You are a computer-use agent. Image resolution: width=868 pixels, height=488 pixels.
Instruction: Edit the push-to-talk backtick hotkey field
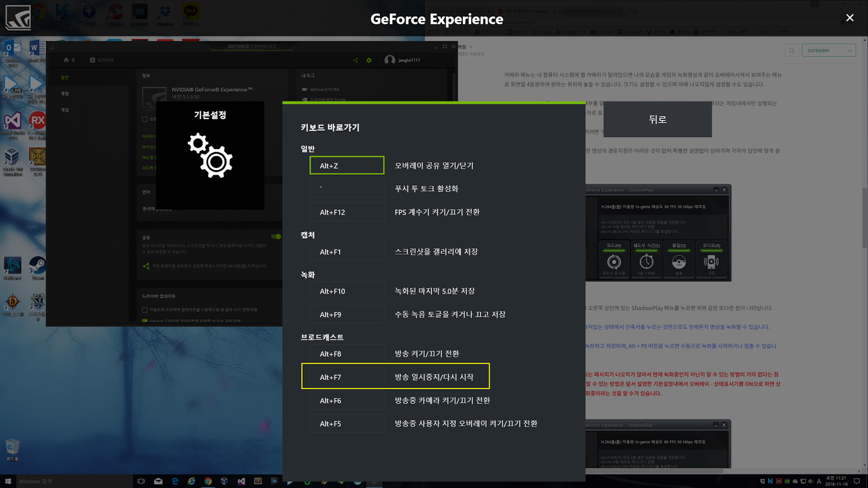click(347, 189)
